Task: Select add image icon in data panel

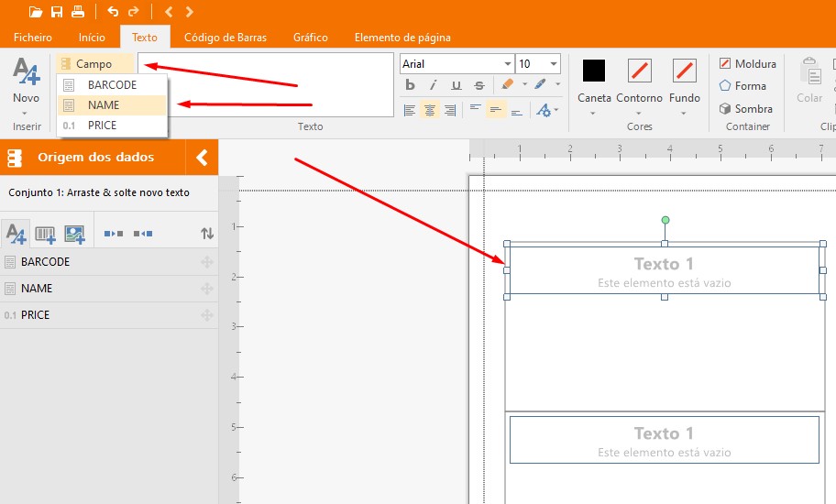Action: [74, 234]
